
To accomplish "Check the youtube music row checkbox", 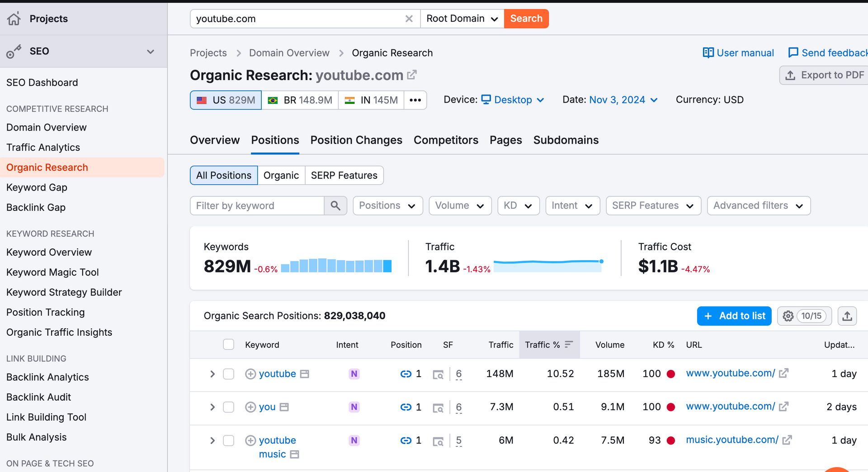I will tap(229, 440).
